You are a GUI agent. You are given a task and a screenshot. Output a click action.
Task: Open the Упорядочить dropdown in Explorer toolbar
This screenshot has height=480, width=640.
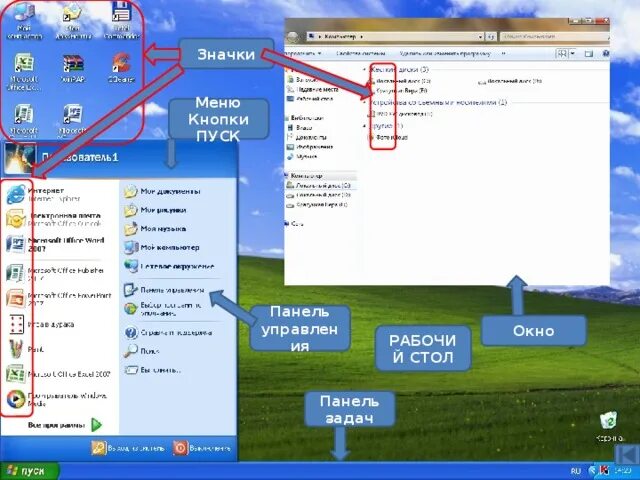tap(302, 53)
